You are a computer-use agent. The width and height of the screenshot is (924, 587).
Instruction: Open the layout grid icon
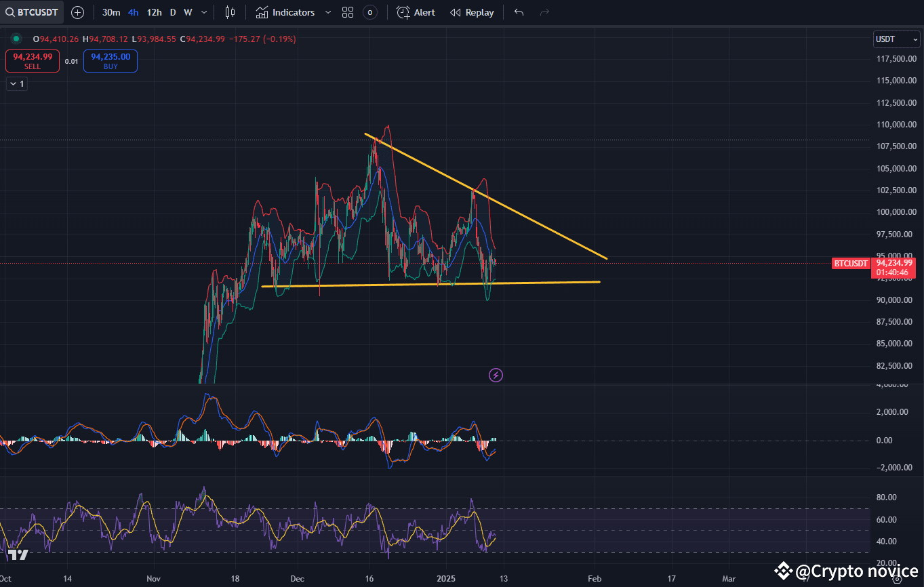[348, 12]
